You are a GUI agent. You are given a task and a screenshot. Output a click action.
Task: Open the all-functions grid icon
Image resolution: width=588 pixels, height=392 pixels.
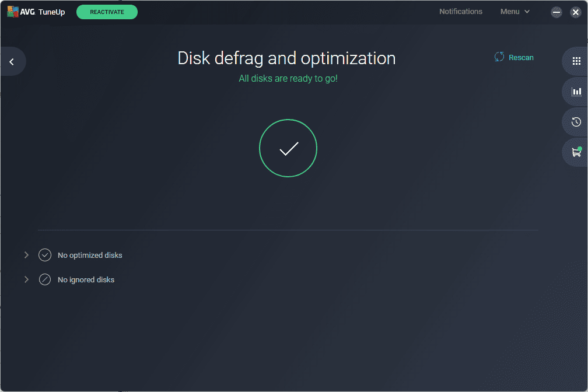pyautogui.click(x=576, y=61)
